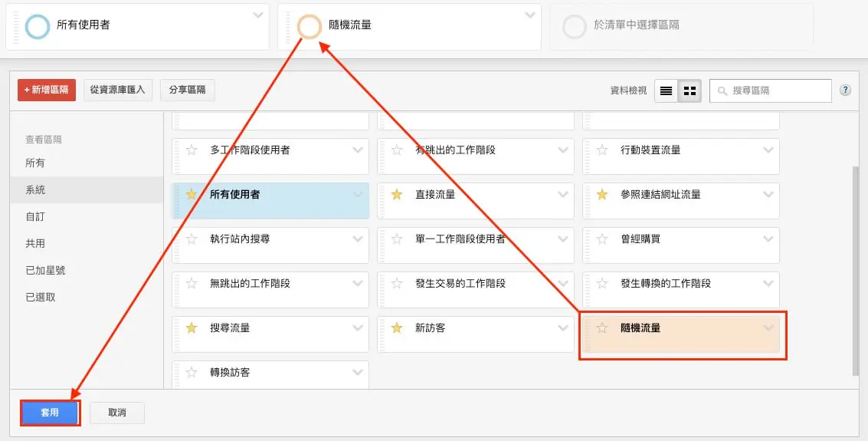Click the segment list vertical scrollbar
This screenshot has height=441, width=868.
coord(857,272)
